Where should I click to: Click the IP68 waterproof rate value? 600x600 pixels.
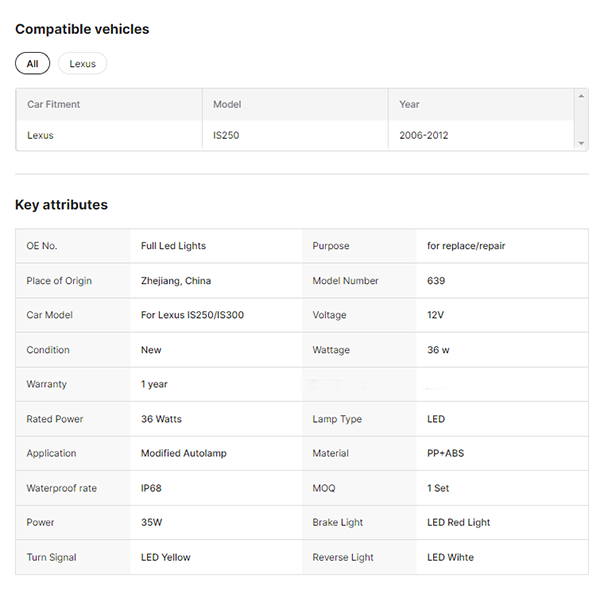pos(153,488)
